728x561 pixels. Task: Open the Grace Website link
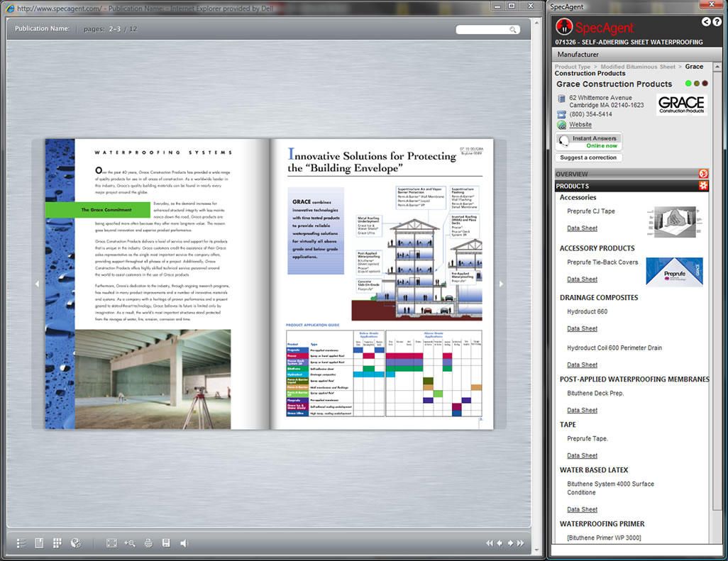click(580, 124)
